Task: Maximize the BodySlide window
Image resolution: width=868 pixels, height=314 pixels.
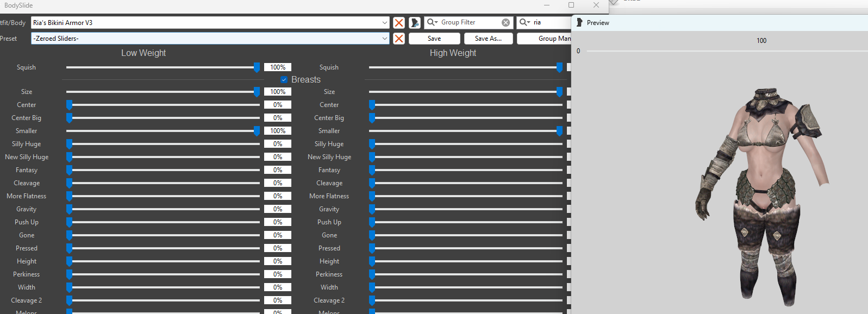Action: (571, 5)
